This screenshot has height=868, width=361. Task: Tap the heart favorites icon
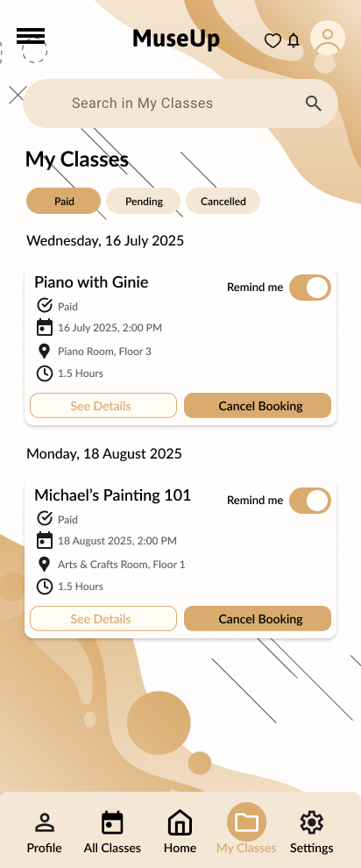[x=273, y=40]
